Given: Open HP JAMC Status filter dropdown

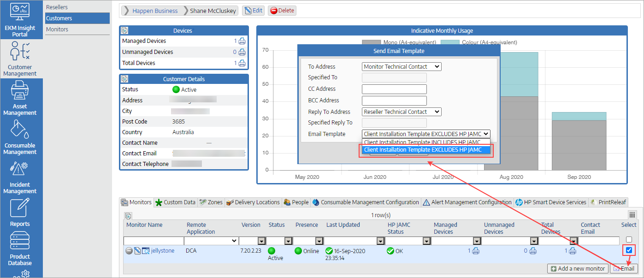Looking at the screenshot, I should point(426,241).
